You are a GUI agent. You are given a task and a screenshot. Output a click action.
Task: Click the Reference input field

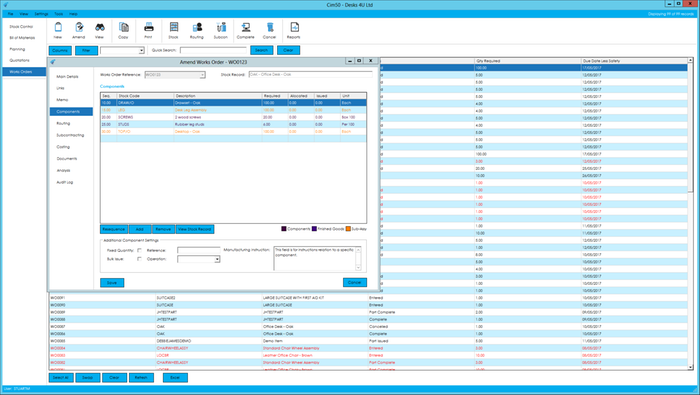coord(198,250)
